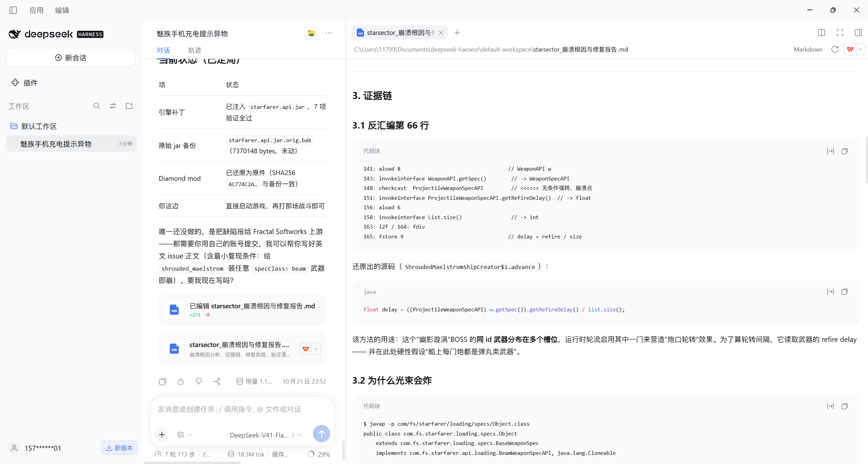Switch the Markdown view mode

(x=808, y=50)
